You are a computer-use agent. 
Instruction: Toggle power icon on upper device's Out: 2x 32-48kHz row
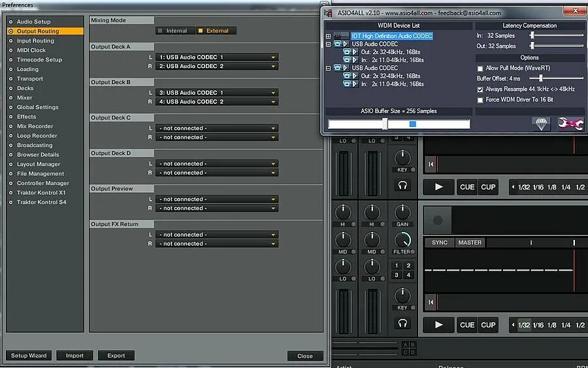pyautogui.click(x=347, y=52)
